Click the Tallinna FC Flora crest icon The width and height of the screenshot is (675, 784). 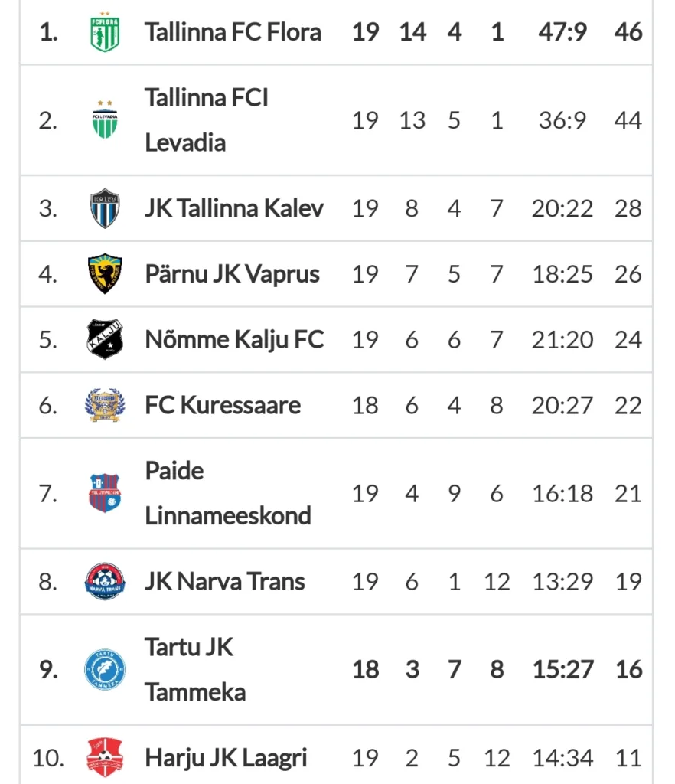pyautogui.click(x=105, y=32)
